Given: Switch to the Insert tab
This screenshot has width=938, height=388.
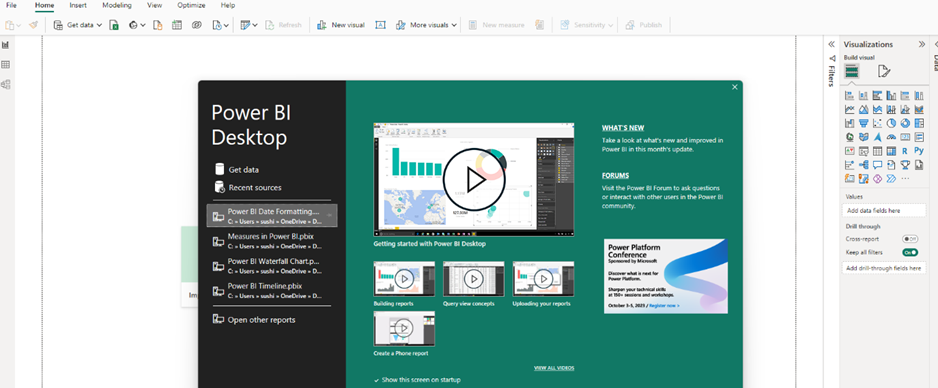Looking at the screenshot, I should point(78,5).
